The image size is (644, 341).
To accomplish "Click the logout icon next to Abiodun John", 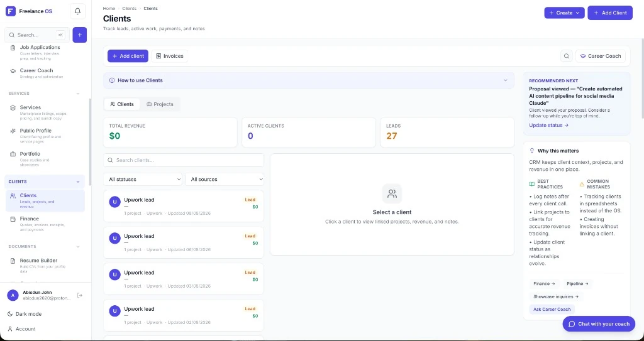I will point(80,295).
